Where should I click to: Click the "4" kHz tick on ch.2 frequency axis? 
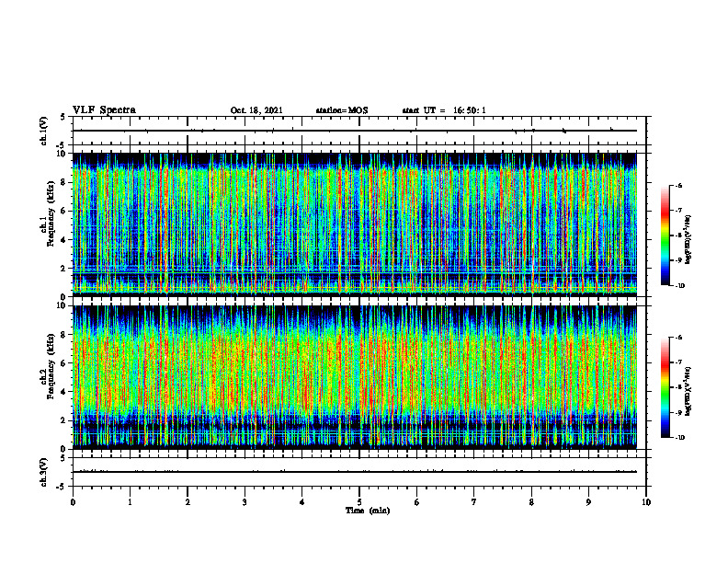pyautogui.click(x=63, y=392)
